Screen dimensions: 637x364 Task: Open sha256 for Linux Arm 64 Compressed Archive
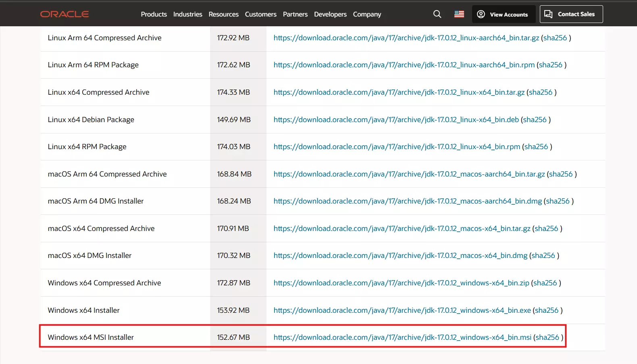pyautogui.click(x=555, y=38)
